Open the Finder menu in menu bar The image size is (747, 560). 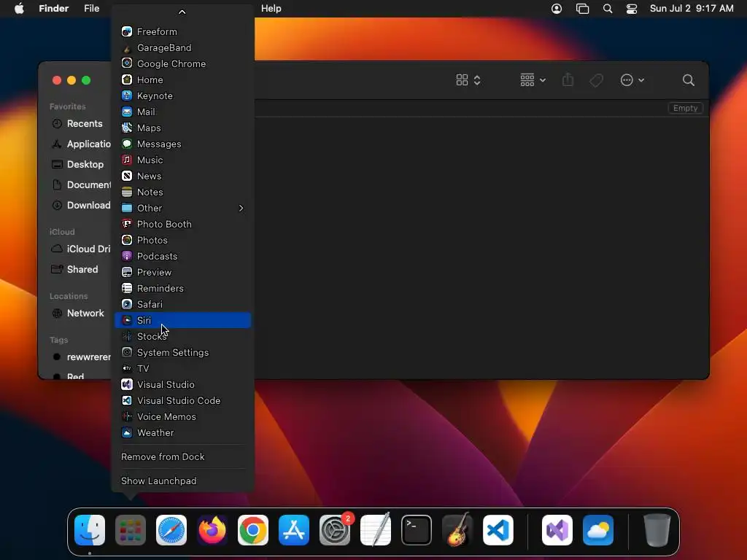click(x=54, y=9)
